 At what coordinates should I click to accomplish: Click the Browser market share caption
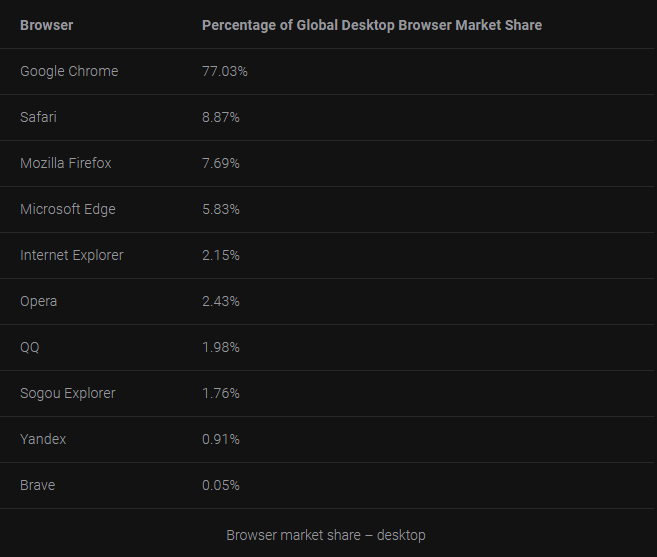pyautogui.click(x=326, y=535)
